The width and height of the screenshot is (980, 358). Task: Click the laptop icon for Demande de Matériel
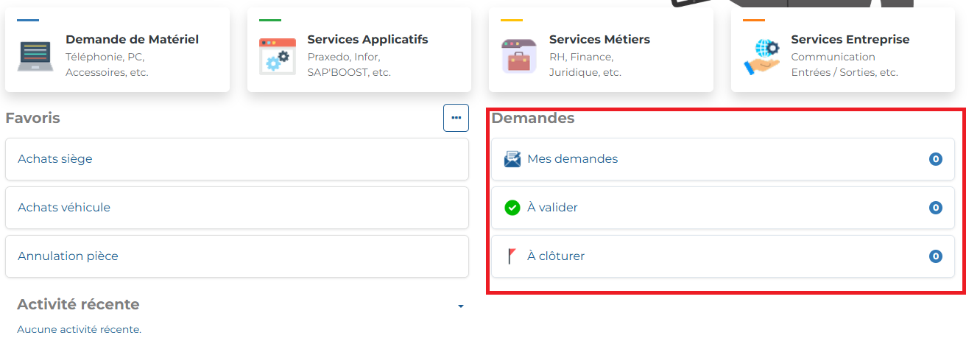tap(35, 57)
